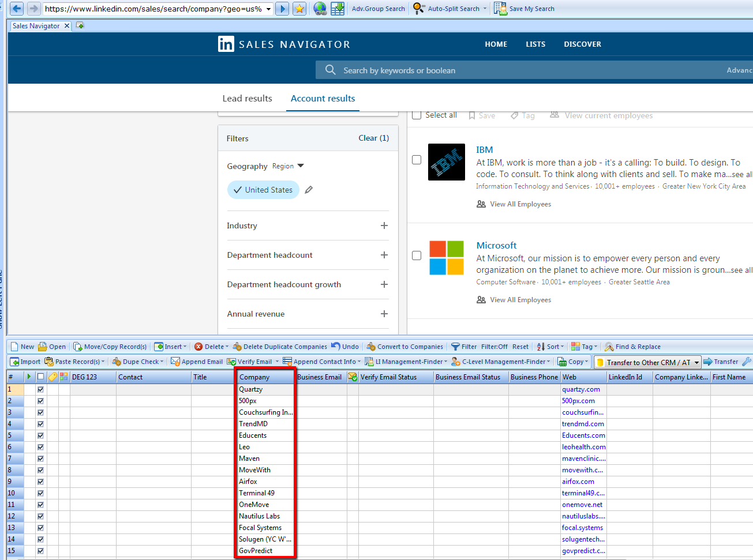Click the New record toolbar button

click(23, 347)
